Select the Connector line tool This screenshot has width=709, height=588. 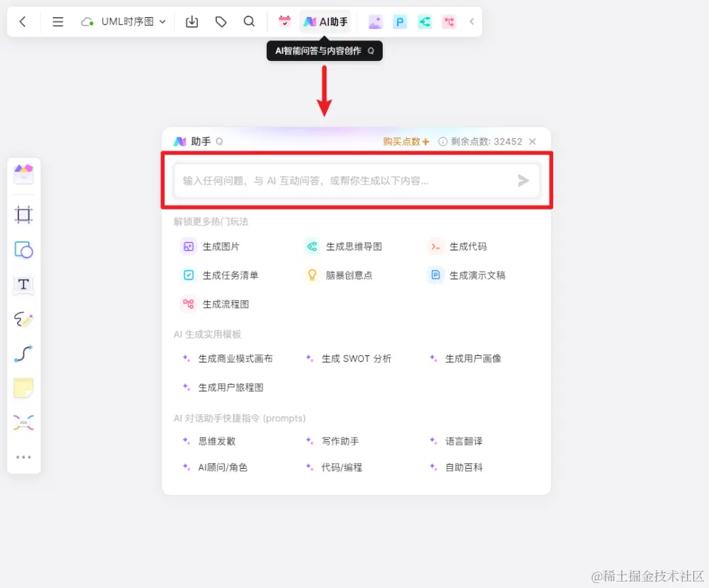(23, 354)
